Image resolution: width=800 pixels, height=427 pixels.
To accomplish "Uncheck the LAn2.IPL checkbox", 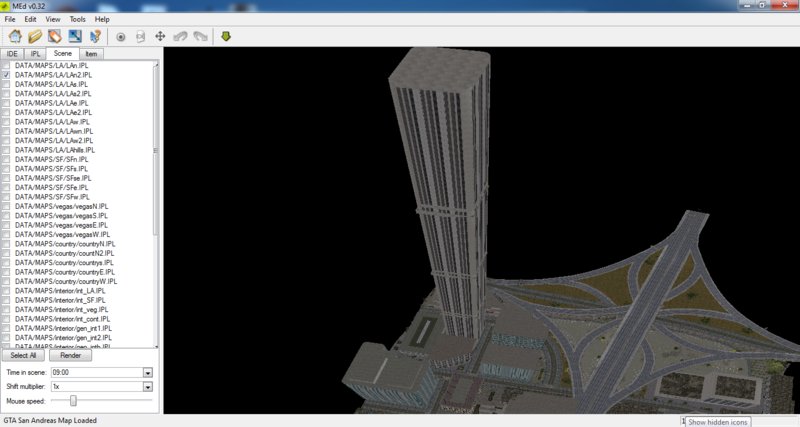I will click(x=6, y=74).
